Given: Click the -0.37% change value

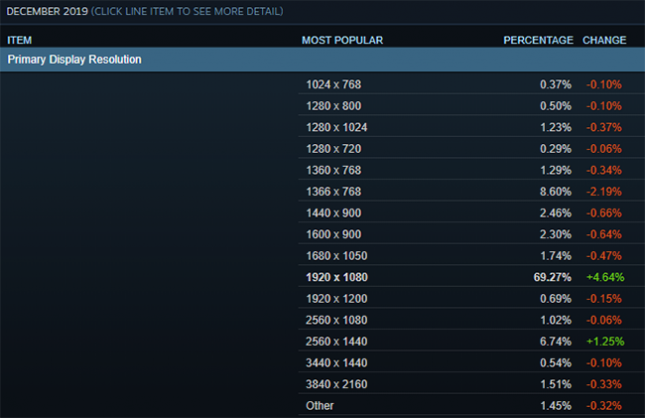Looking at the screenshot, I should [x=604, y=128].
